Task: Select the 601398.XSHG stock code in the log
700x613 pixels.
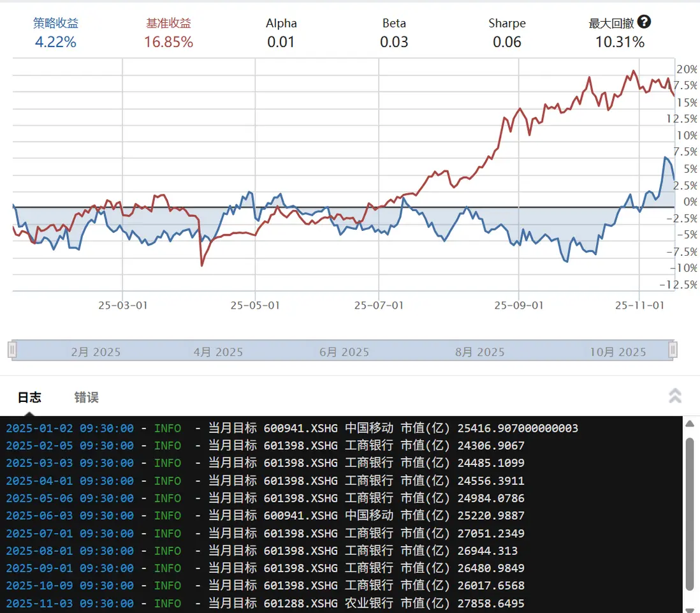Action: coord(300,445)
